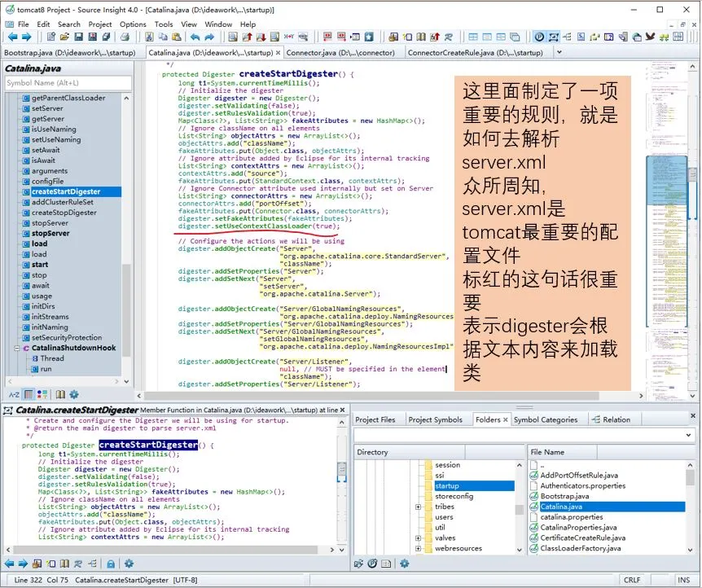
Task: Open symbol window settings gear icon
Action: point(74,394)
